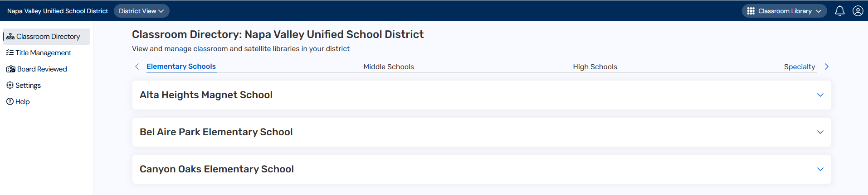Click the Help question mark icon
This screenshot has width=868, height=195.
[10, 102]
